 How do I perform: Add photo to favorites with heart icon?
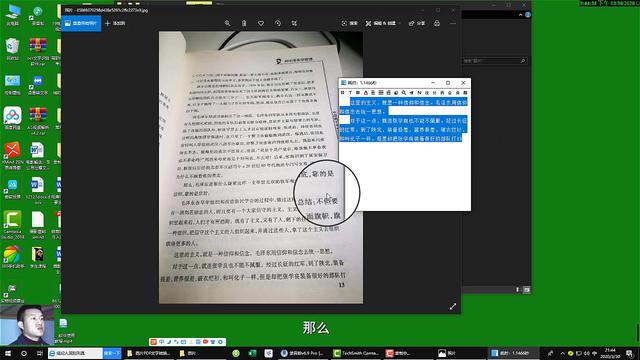(x=261, y=23)
